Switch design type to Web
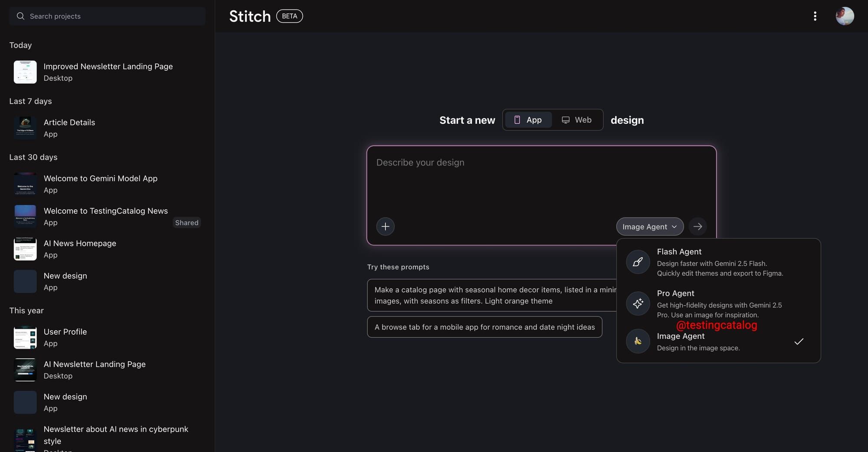 point(577,120)
